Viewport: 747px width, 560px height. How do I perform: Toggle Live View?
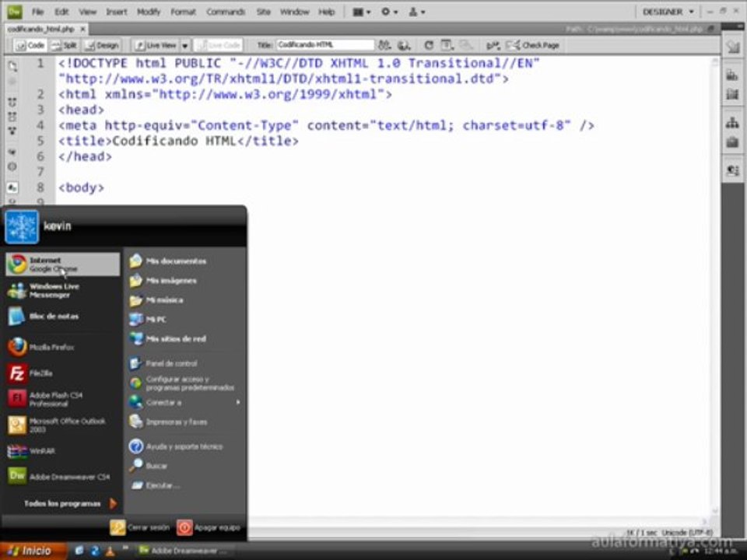pos(156,45)
